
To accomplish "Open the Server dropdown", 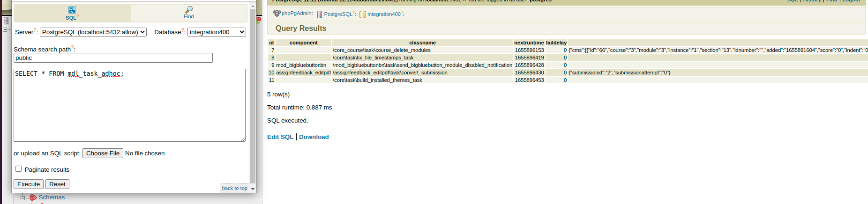I will [x=93, y=32].
